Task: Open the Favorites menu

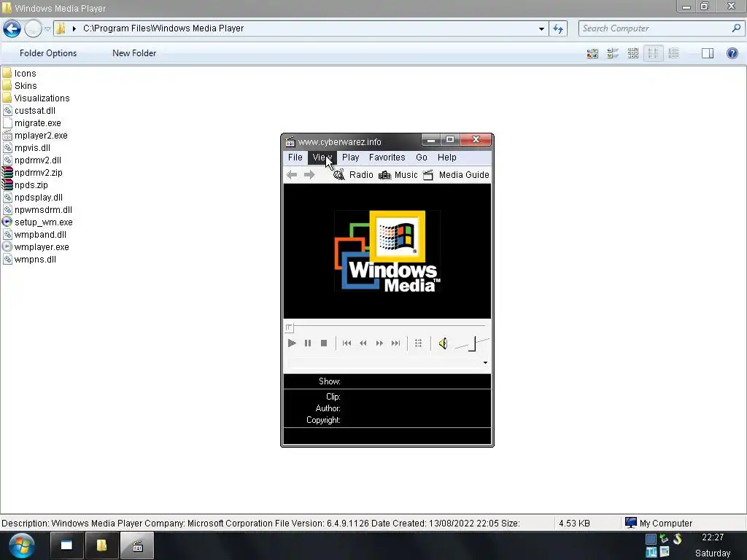Action: pos(387,157)
